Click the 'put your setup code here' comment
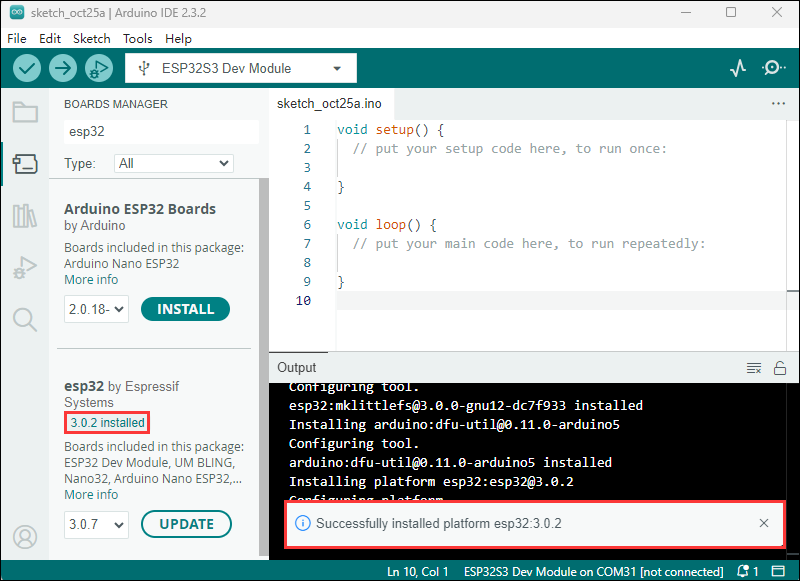 click(510, 148)
